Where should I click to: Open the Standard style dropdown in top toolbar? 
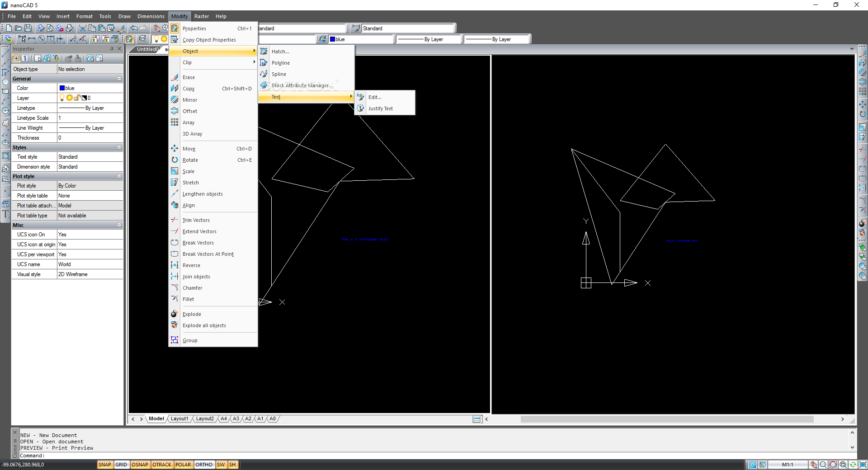407,28
